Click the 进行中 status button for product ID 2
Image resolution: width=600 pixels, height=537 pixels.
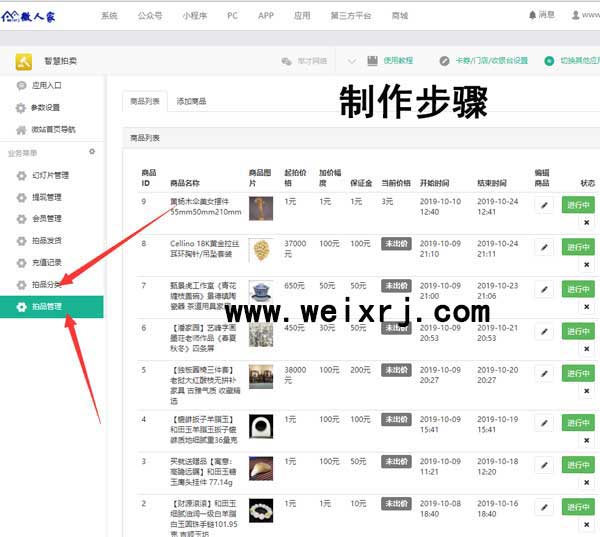point(578,507)
